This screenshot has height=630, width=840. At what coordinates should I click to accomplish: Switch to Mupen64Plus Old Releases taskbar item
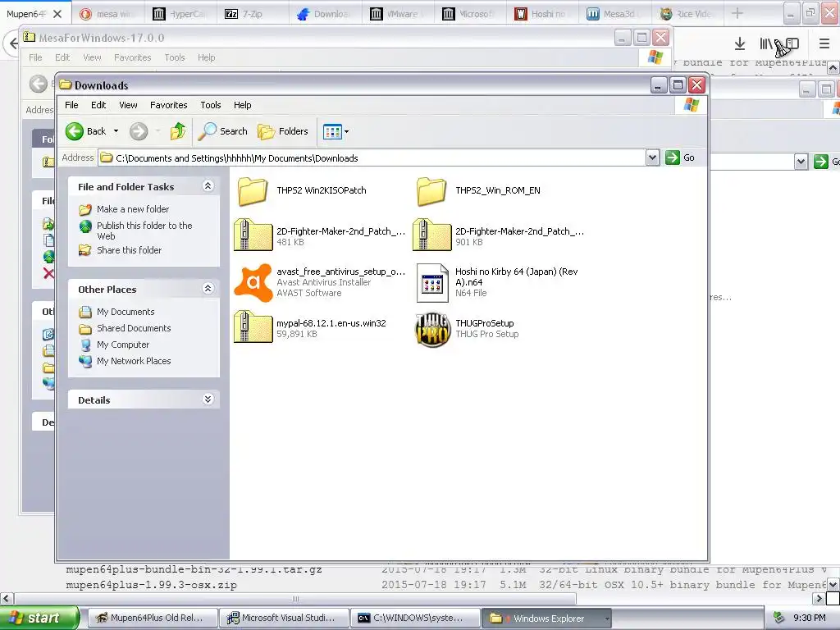click(x=152, y=618)
